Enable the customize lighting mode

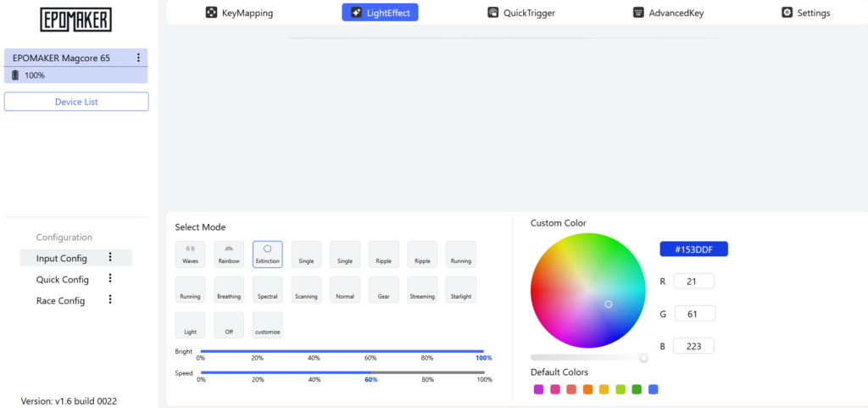267,326
